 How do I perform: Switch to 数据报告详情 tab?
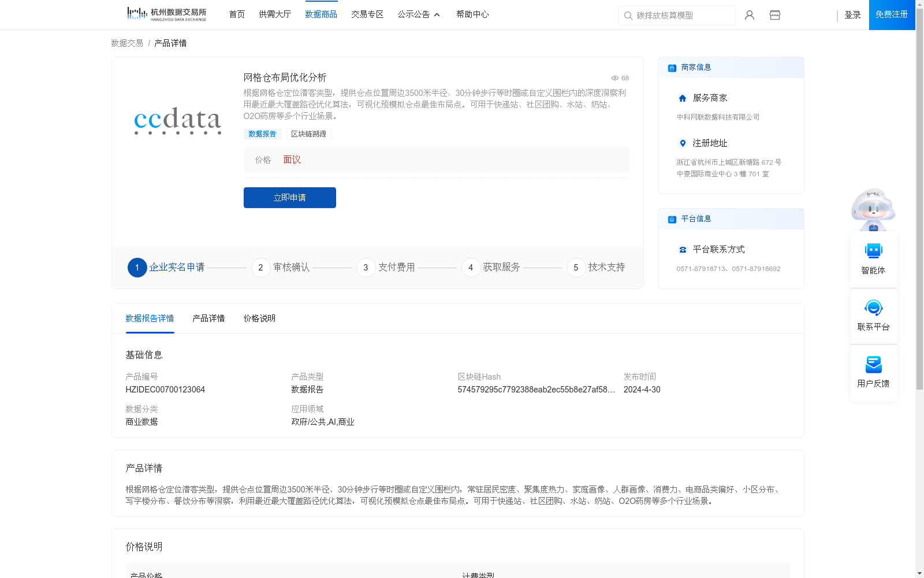point(150,318)
